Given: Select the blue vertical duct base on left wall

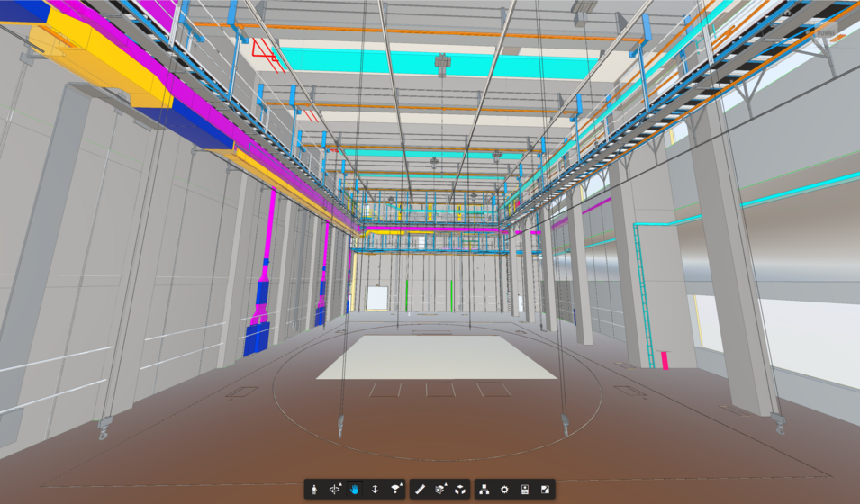Looking at the screenshot, I should pos(257,335).
